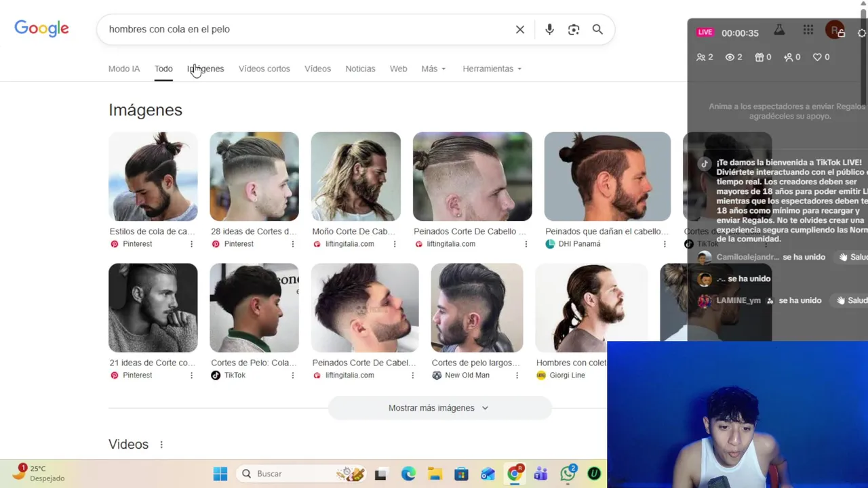Open long blond hair liftingitalia thumbnail

(356, 176)
